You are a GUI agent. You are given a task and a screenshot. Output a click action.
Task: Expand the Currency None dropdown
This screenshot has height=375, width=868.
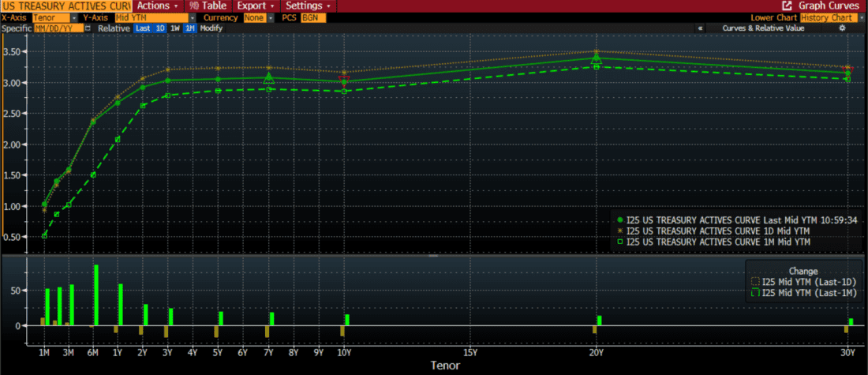[271, 17]
